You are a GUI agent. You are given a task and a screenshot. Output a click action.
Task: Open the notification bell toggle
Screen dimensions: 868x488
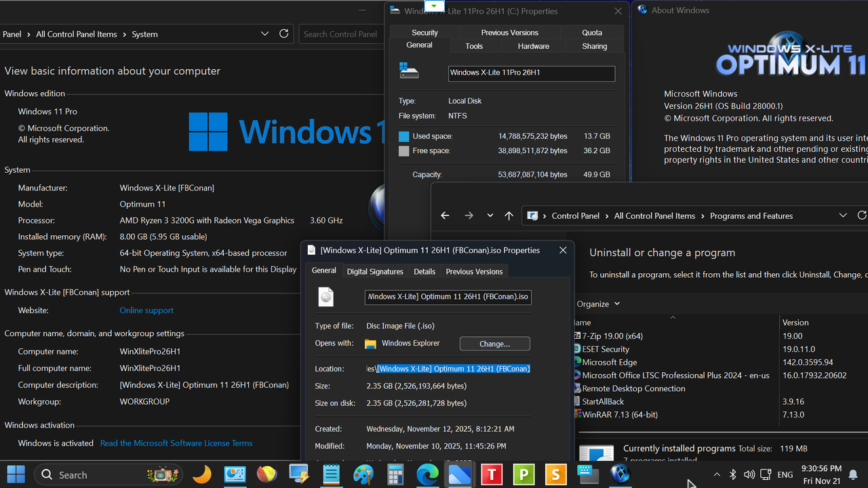pos(852,474)
